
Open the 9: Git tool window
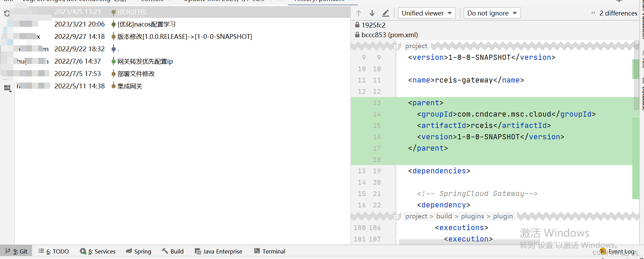[16, 251]
